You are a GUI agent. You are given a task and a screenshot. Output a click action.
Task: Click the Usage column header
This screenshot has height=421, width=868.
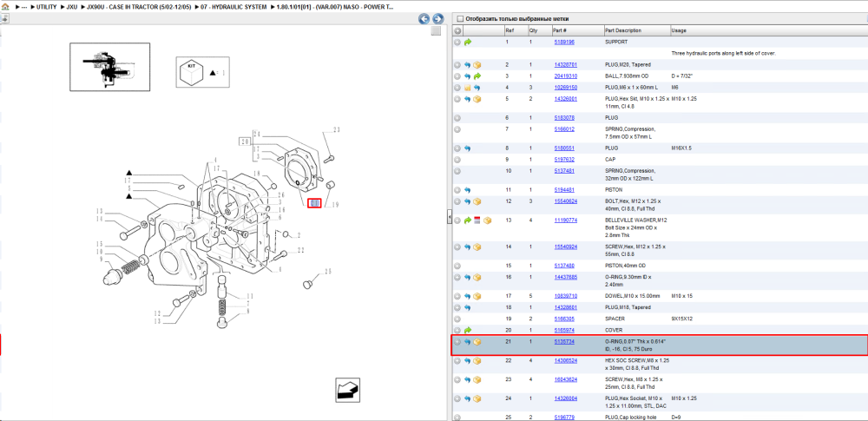[x=768, y=31]
